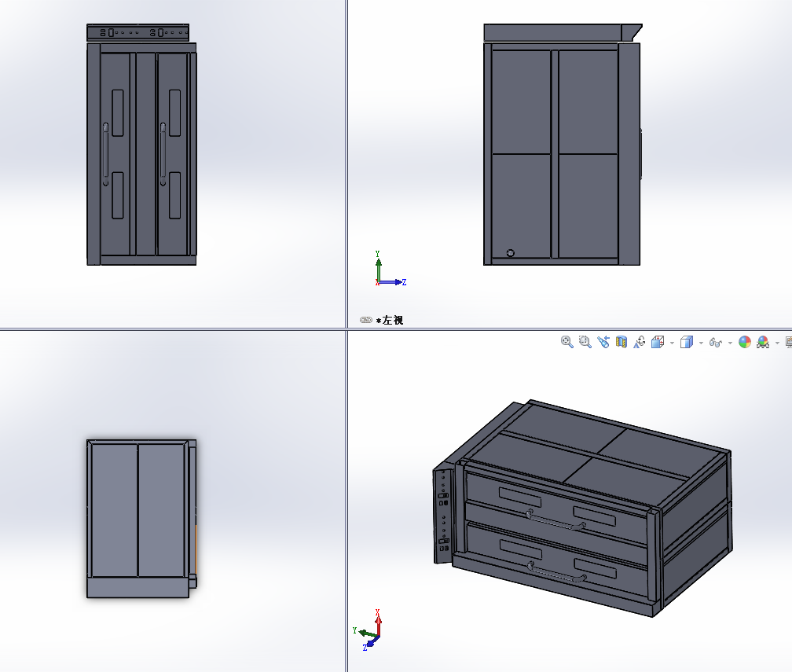Open the View Orientation cube icon
Image resolution: width=792 pixels, height=672 pixels.
658,342
